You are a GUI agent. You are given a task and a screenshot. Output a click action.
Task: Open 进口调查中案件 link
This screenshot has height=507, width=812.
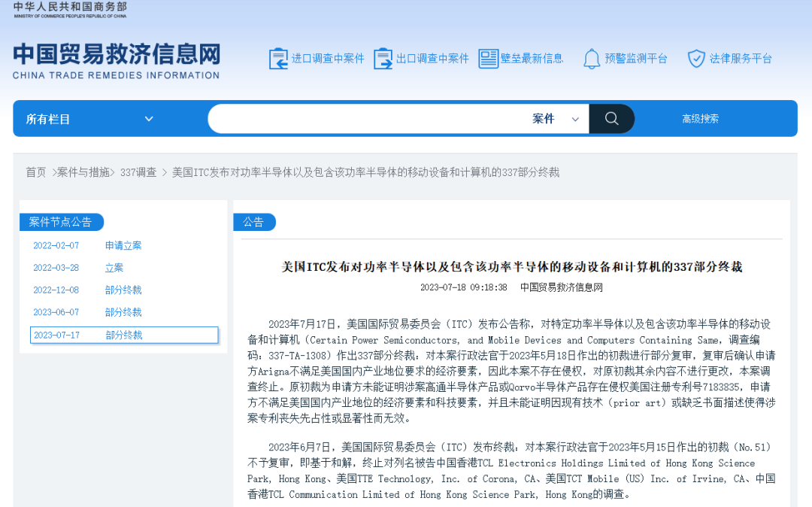tap(328, 59)
